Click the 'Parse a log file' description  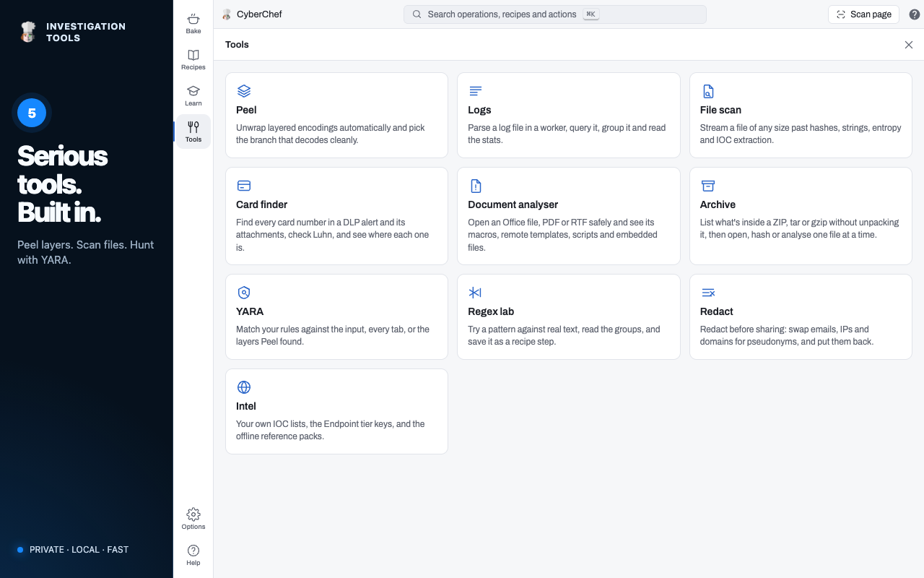click(x=567, y=134)
